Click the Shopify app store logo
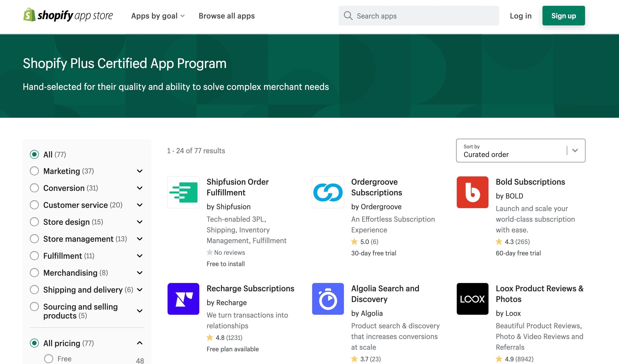Viewport: 619px width, 364px height. point(68,15)
